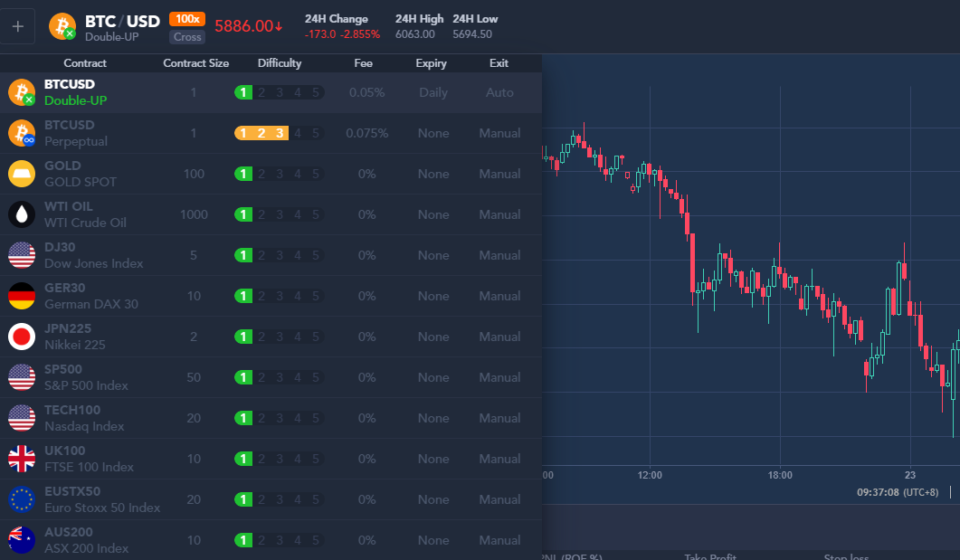Image resolution: width=960 pixels, height=560 pixels.
Task: Click the Contract Size column header
Action: coord(196,63)
